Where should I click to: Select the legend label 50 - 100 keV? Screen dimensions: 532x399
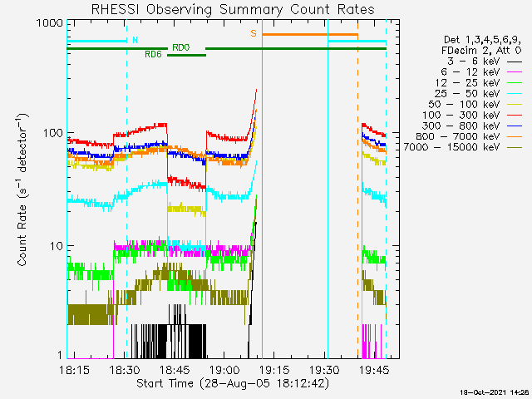[x=464, y=104]
